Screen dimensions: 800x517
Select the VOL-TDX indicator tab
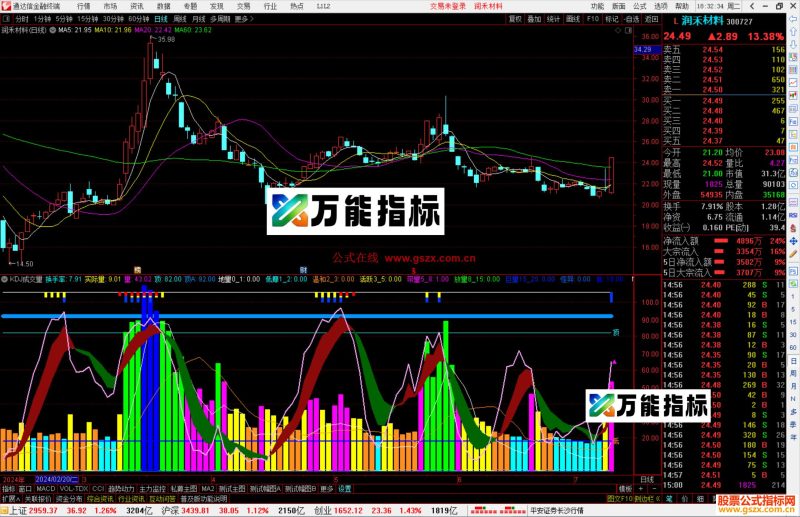(x=73, y=488)
